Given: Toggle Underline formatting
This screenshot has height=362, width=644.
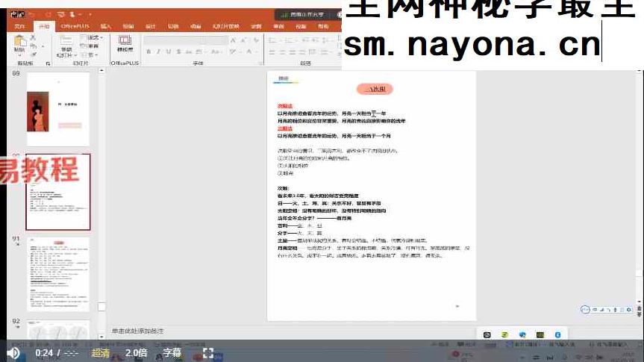Looking at the screenshot, I should point(169,52).
